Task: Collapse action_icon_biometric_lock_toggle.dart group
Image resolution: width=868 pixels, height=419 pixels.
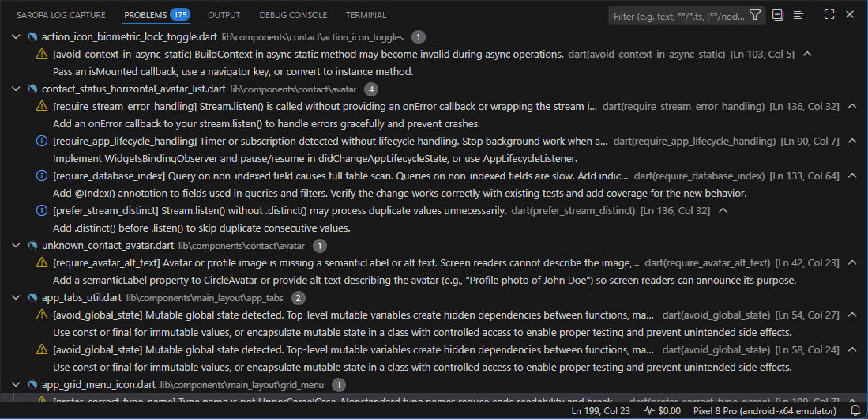Action: pos(15,37)
